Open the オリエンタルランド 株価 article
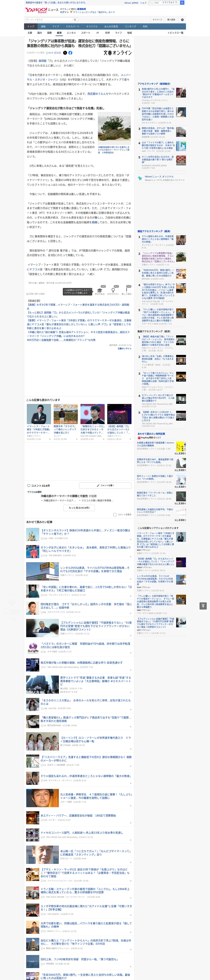 click(x=86, y=532)
